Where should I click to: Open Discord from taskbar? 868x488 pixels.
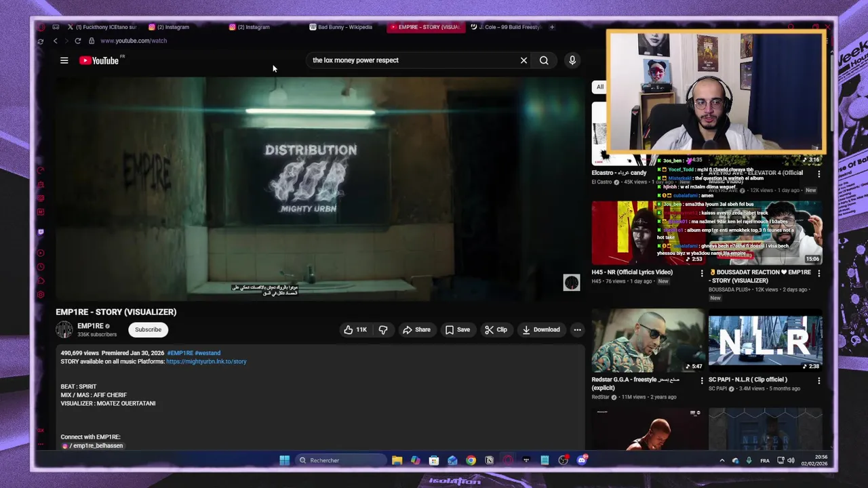coord(582,460)
